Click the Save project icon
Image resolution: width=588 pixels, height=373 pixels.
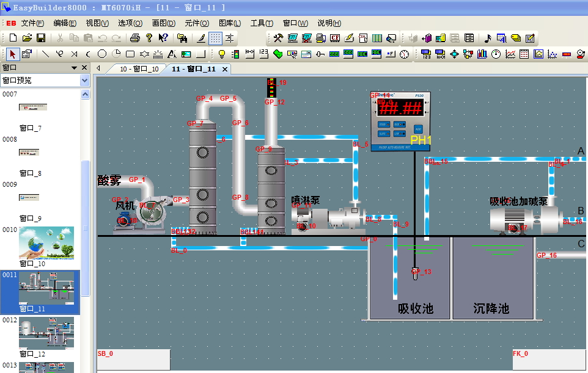(x=41, y=38)
